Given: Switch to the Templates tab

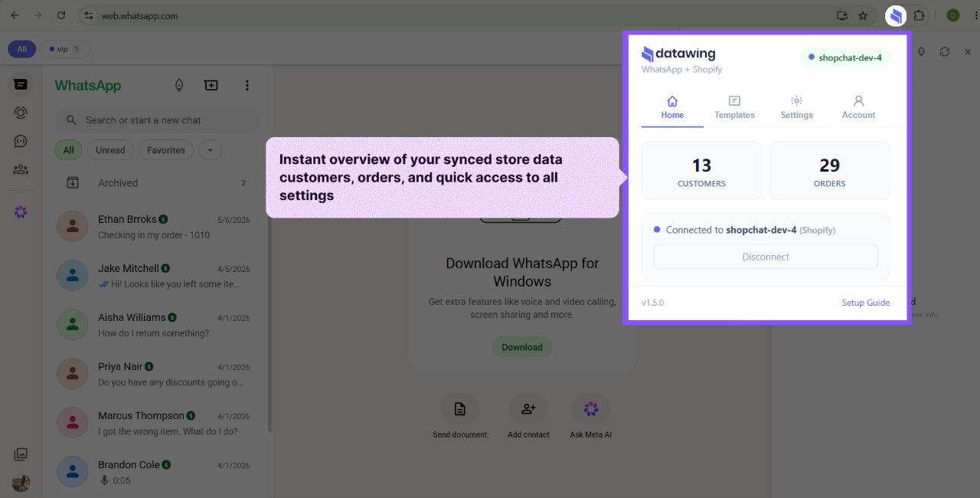Looking at the screenshot, I should (734, 107).
